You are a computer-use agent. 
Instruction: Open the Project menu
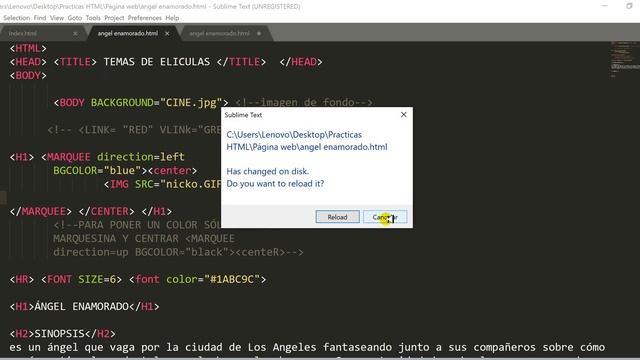point(114,18)
